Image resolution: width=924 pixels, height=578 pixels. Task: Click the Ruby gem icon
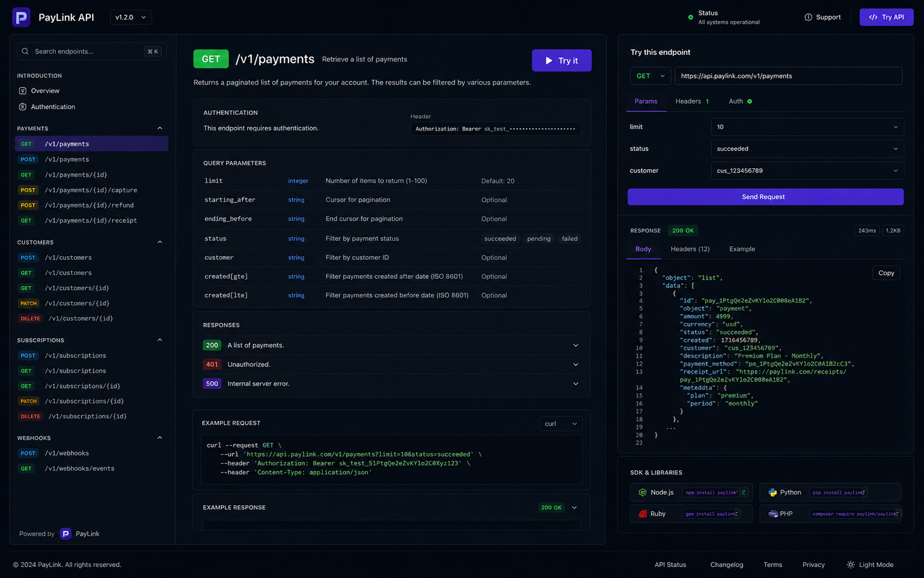(x=643, y=514)
